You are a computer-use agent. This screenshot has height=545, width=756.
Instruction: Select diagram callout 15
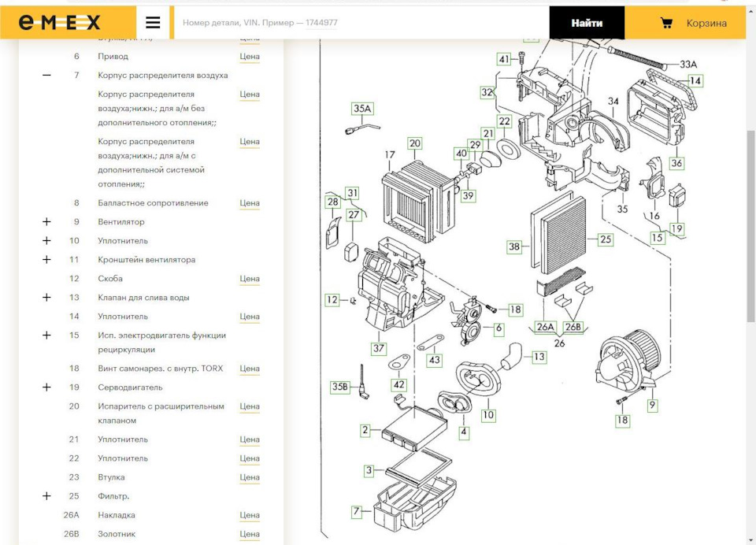(x=657, y=237)
